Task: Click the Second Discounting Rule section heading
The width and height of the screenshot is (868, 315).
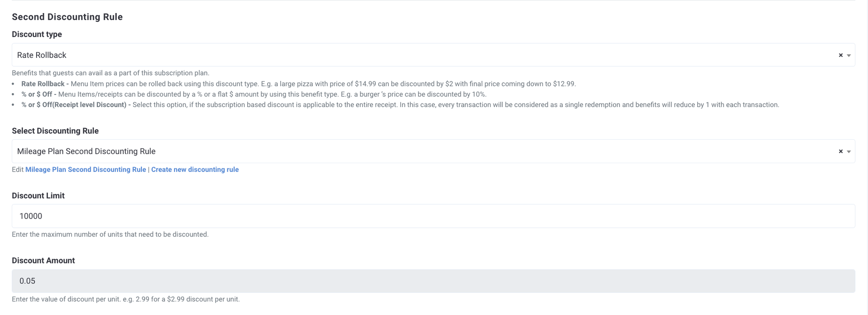Action: [x=67, y=17]
